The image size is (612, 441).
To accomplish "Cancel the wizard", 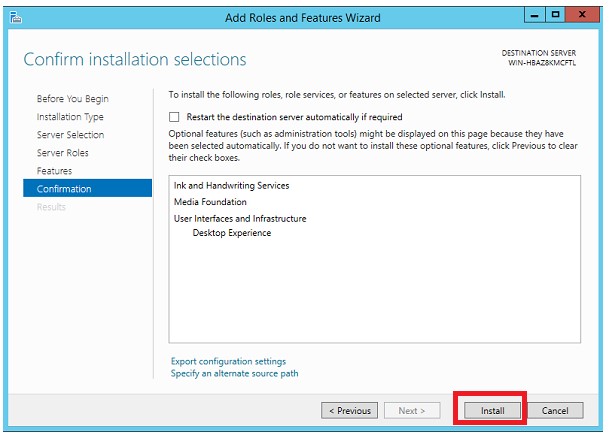I will (x=555, y=411).
